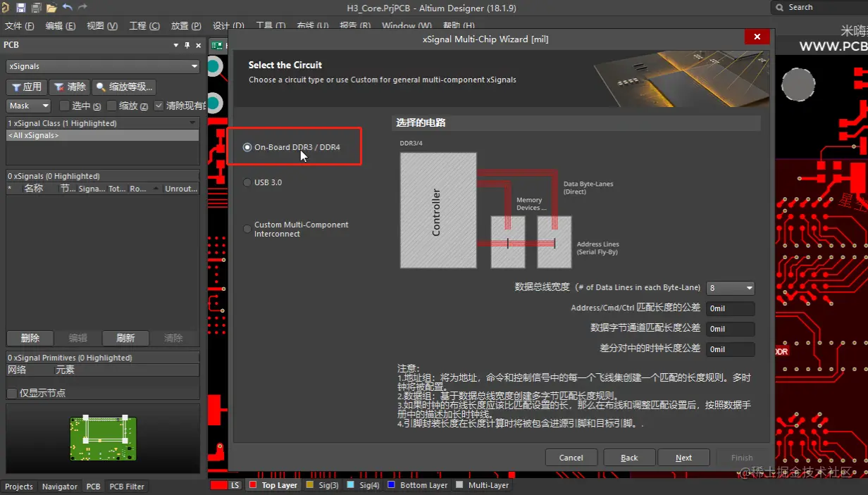868x495 pixels.
Task: Click the Controller block in diagram
Action: 438,211
